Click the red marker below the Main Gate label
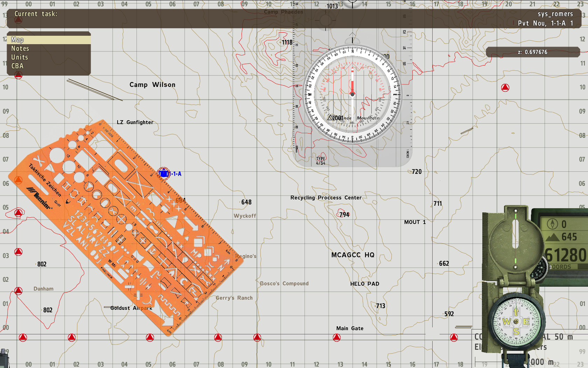 pyautogui.click(x=337, y=338)
